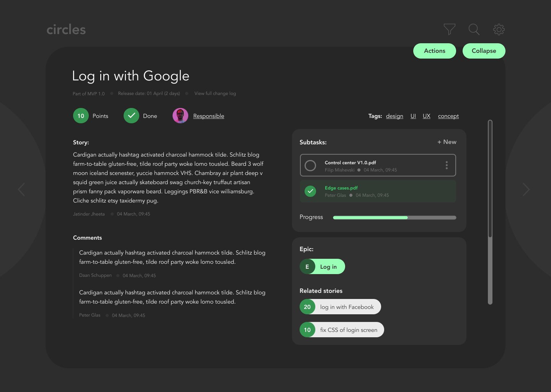551x392 pixels.
Task: Open the Actions menu button
Action: (435, 51)
